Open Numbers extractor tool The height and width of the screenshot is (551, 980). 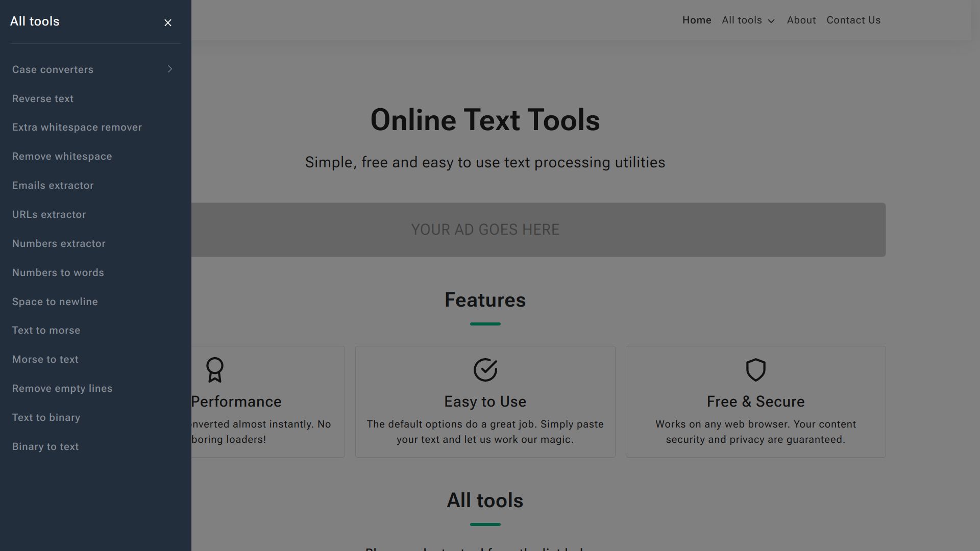[x=59, y=243]
